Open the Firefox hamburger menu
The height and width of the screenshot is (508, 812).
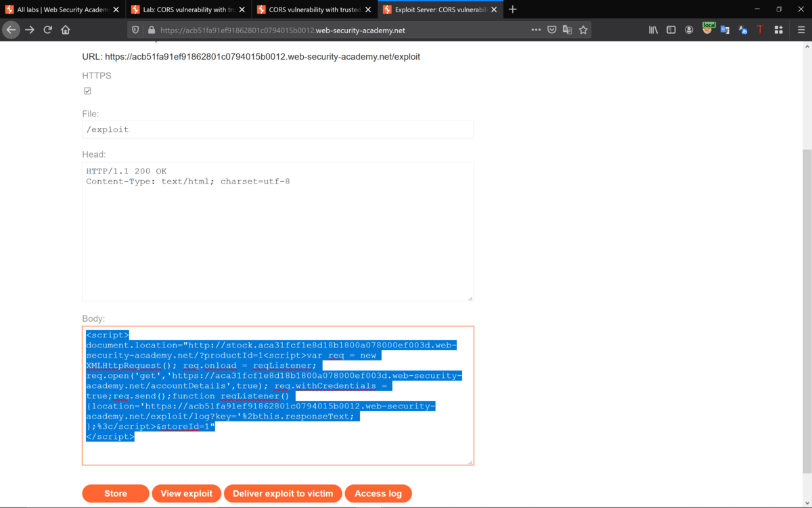pyautogui.click(x=801, y=30)
